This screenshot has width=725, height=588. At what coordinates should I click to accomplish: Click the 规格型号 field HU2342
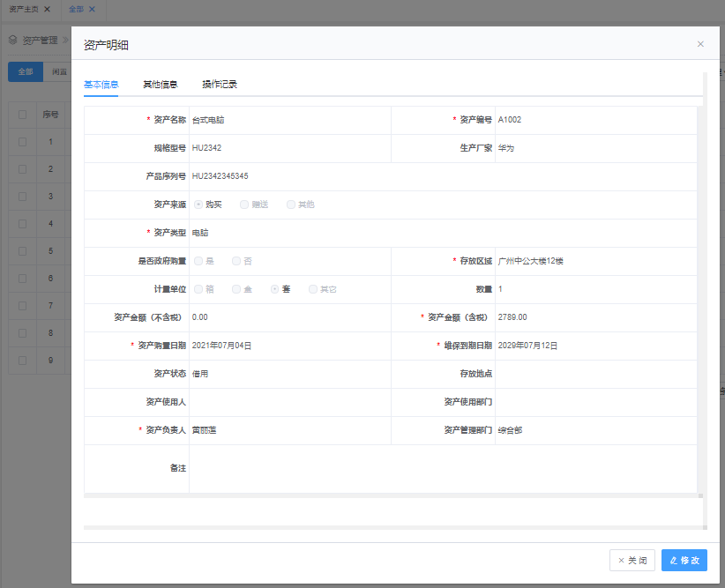pyautogui.click(x=290, y=148)
